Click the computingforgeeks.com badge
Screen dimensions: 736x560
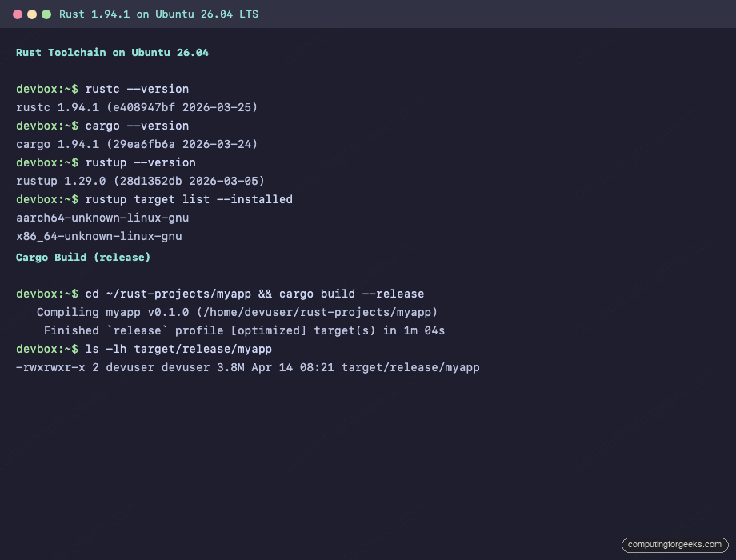tap(674, 545)
